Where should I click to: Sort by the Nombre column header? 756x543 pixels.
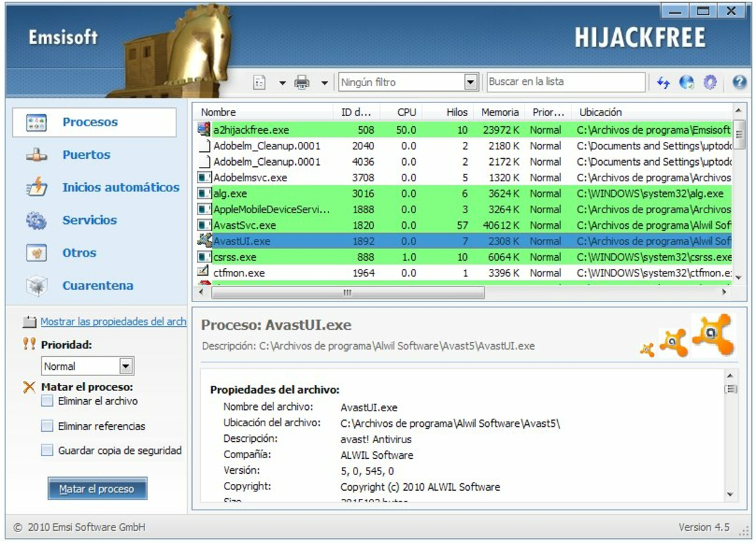[264, 113]
